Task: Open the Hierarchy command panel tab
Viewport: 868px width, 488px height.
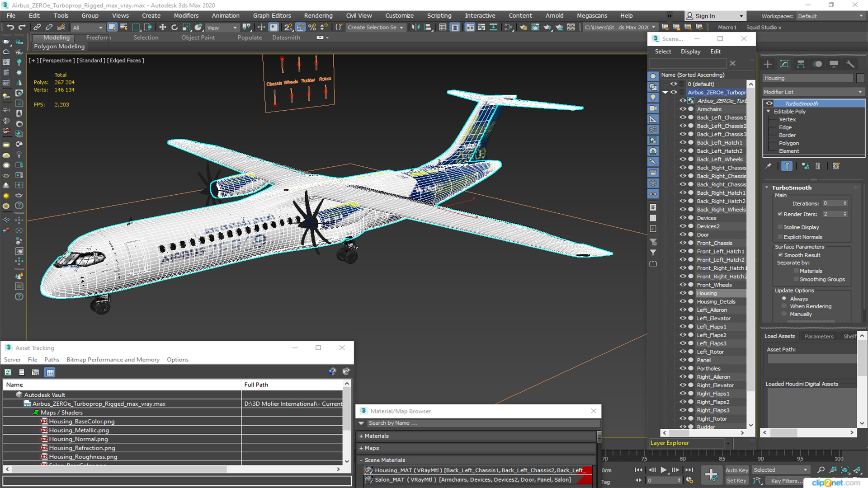Action: click(x=801, y=64)
